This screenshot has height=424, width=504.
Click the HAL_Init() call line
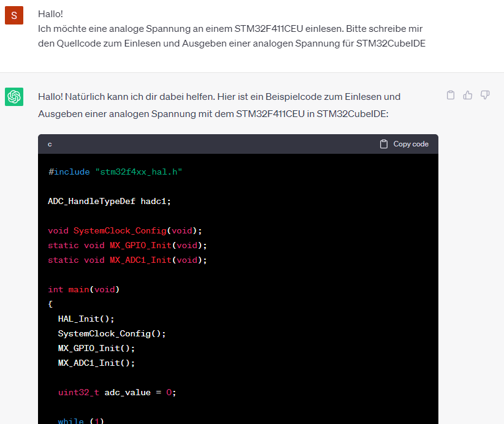pos(86,319)
